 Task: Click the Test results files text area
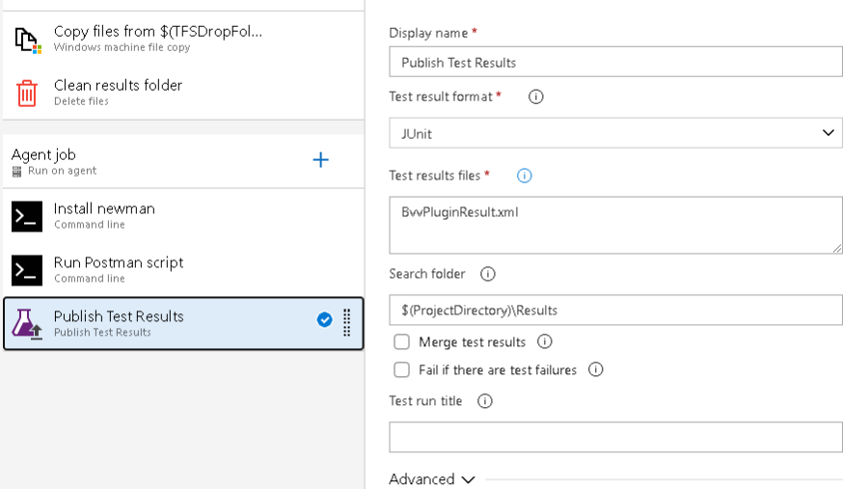(615, 225)
